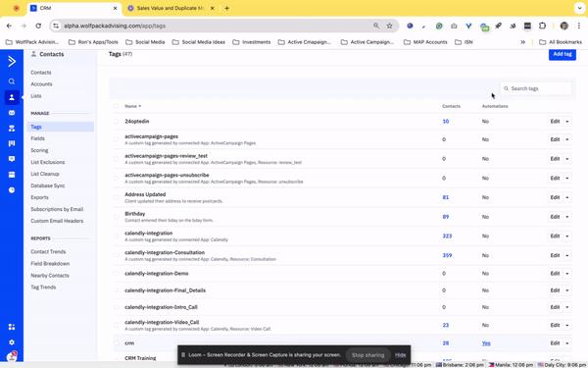Expand the activecampaign-pages Edit dropdown arrow
588x368 pixels.
coord(567,139)
